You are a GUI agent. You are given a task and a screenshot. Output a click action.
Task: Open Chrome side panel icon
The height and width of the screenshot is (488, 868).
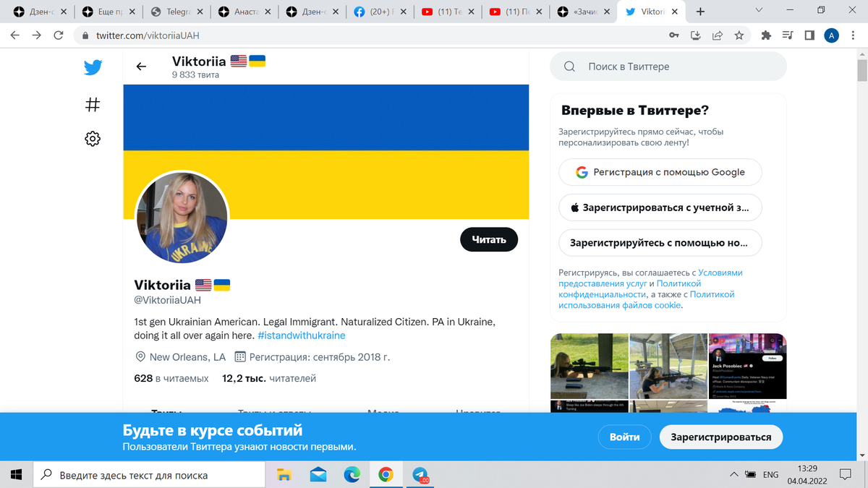click(x=809, y=35)
